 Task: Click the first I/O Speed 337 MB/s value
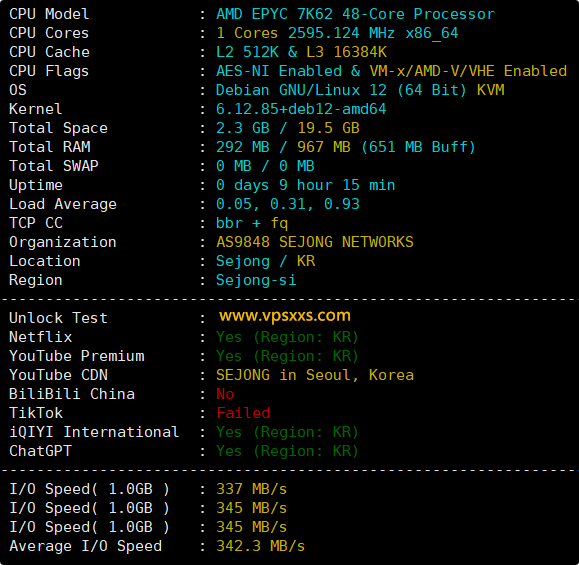tap(251, 489)
